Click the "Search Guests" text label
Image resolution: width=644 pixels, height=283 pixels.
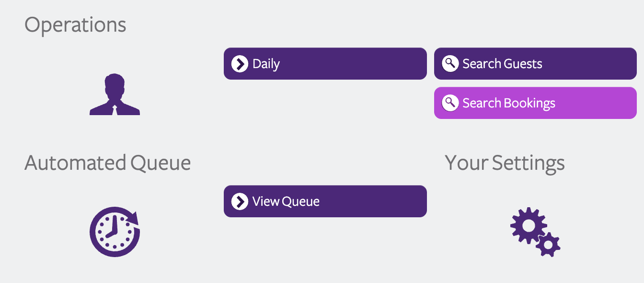[502, 64]
